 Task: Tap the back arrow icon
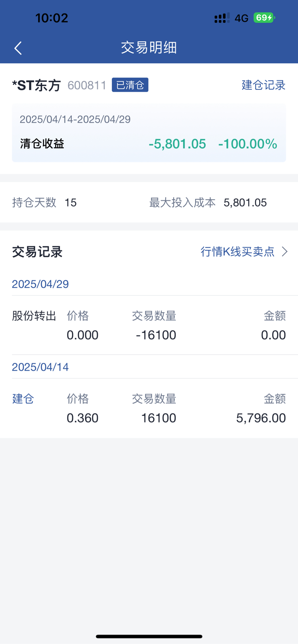coord(18,48)
